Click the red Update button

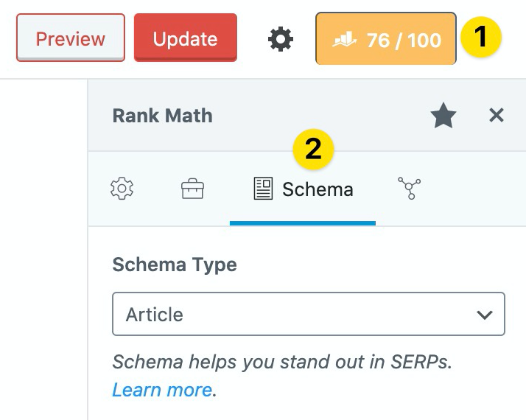(186, 38)
